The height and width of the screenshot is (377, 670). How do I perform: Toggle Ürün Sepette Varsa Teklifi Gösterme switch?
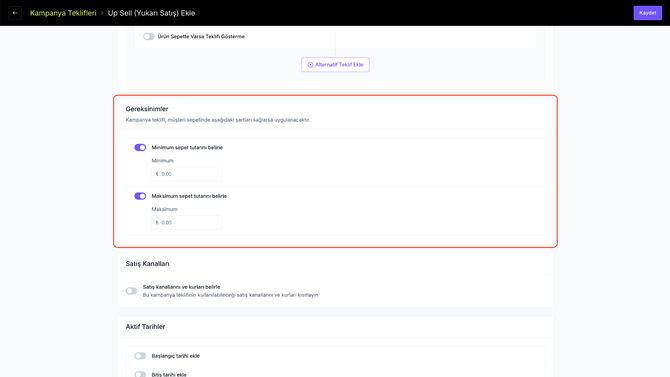(149, 37)
